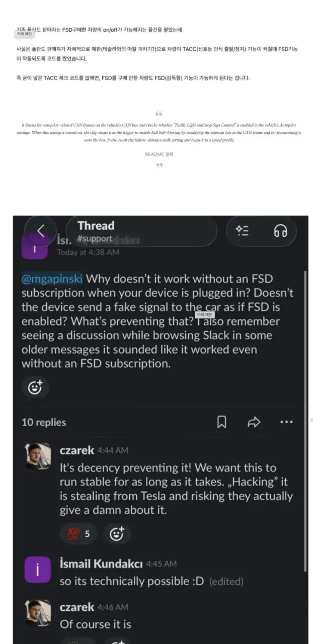
Task: Open the three-dot more actions menu
Action: (286, 422)
